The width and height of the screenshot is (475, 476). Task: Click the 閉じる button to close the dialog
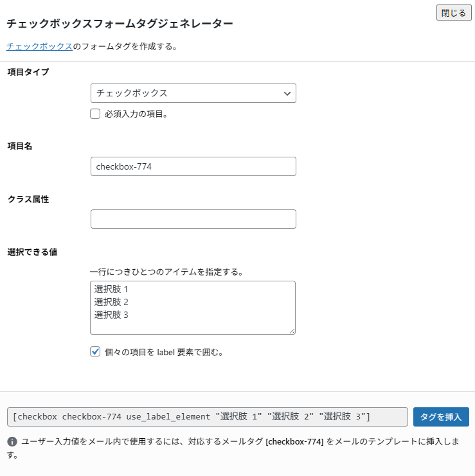coord(454,13)
